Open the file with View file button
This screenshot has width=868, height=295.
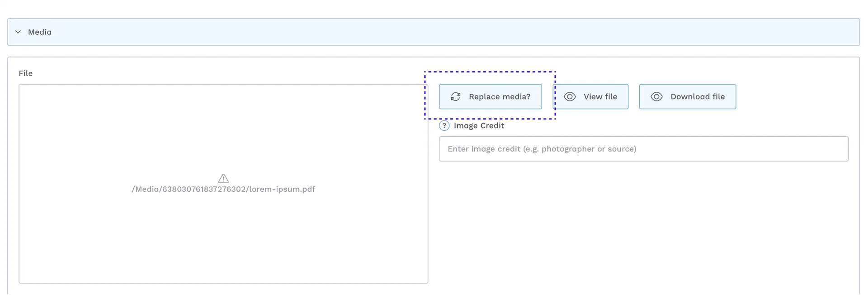591,97
